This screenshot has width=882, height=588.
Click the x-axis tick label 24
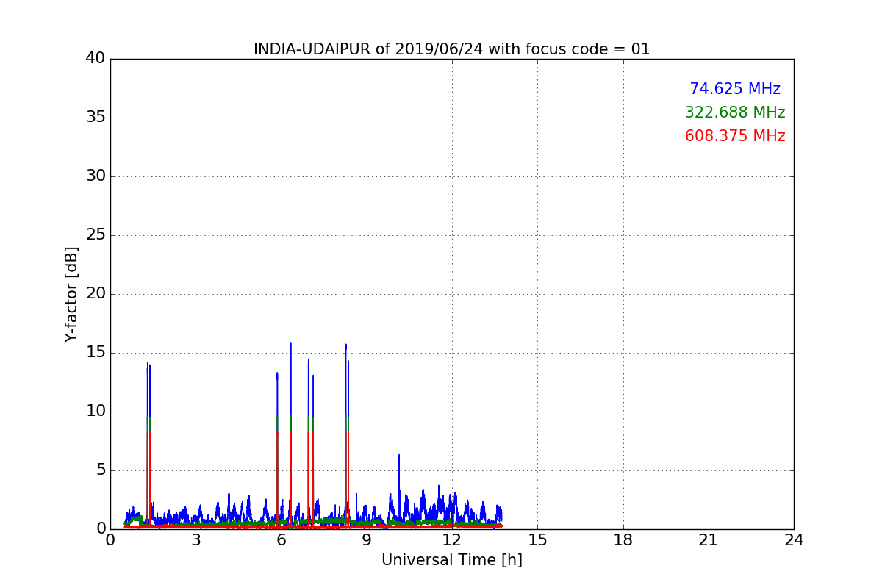pos(794,540)
